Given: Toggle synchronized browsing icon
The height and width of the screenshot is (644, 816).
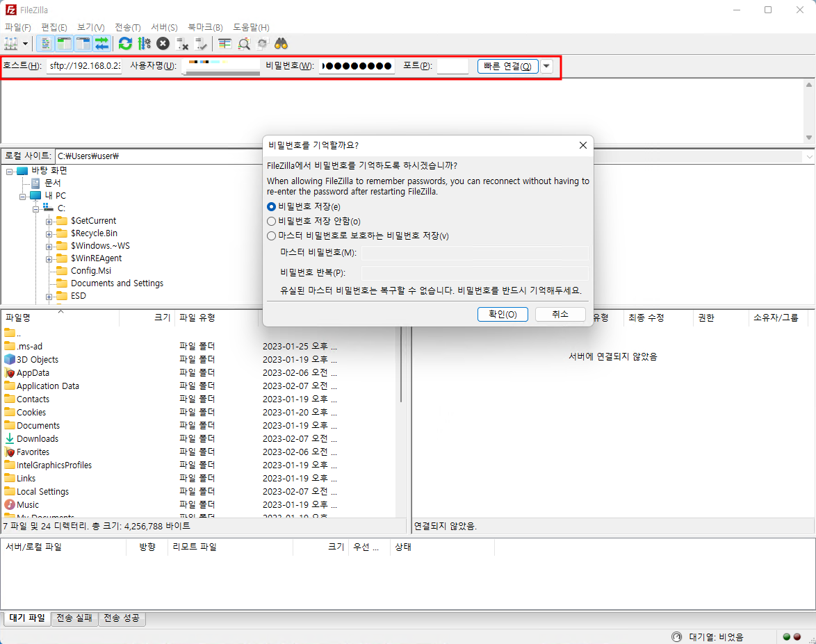Looking at the screenshot, I should pos(262,44).
